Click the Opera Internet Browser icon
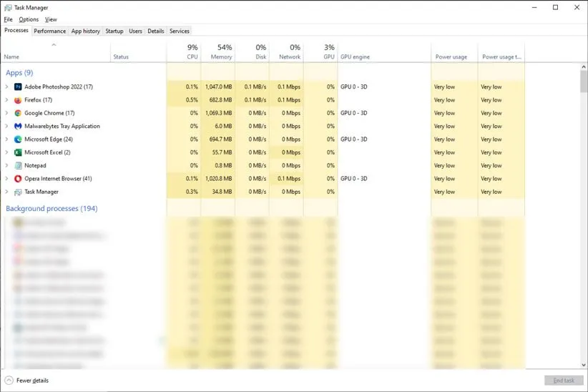The image size is (588, 392). 18,179
